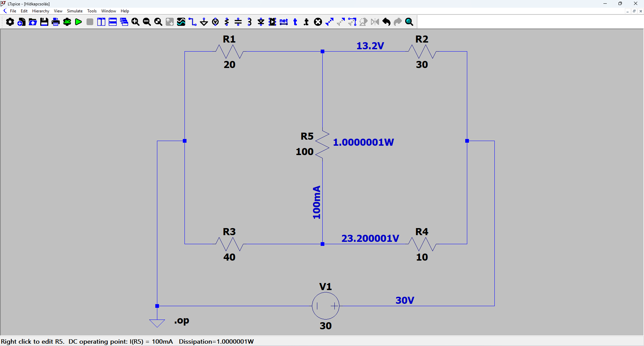Click the Undo arrow icon
The height and width of the screenshot is (346, 644).
[386, 22]
